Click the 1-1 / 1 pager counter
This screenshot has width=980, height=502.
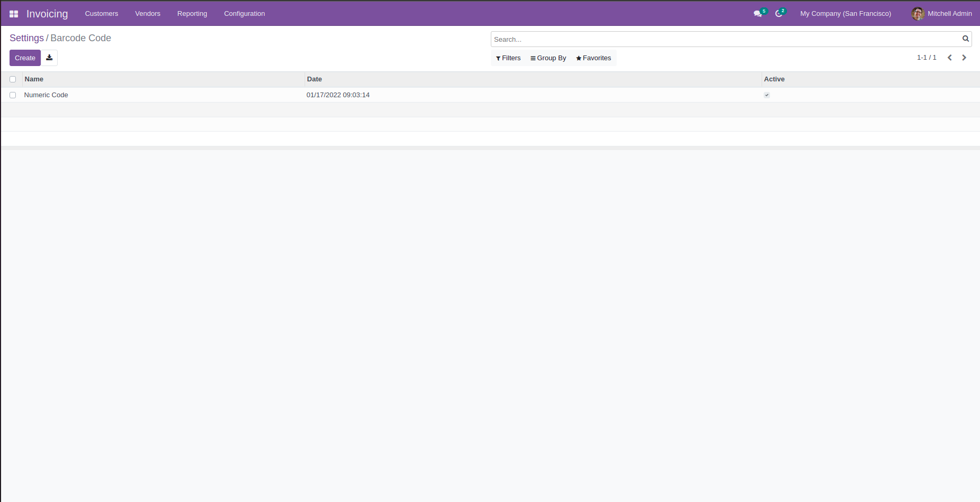[x=927, y=58]
